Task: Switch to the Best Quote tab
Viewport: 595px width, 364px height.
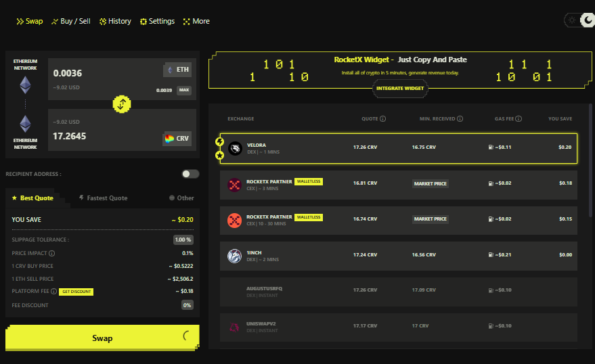Action: [32, 198]
